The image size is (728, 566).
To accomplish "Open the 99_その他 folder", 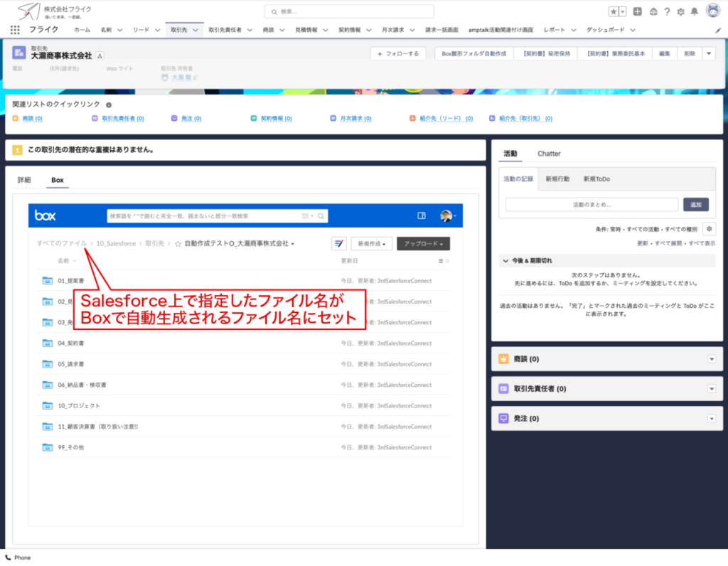I will (71, 447).
